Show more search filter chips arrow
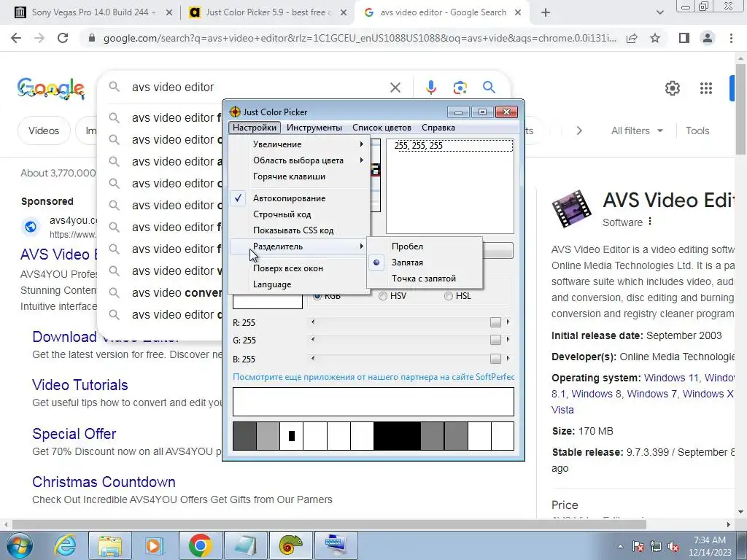 pos(578,131)
